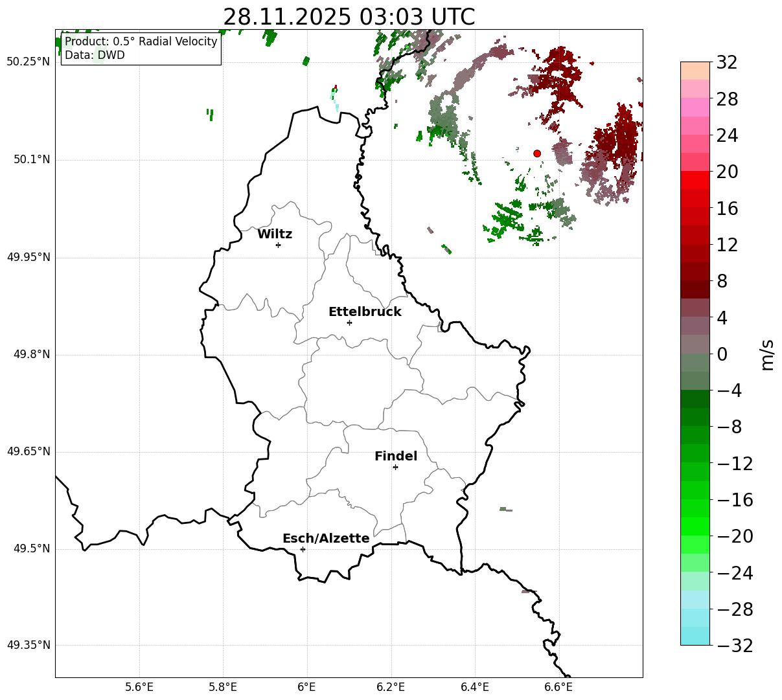Screen dimensions: 782x700
Task: Click the colorbar tick value "32"
Action: [726, 63]
